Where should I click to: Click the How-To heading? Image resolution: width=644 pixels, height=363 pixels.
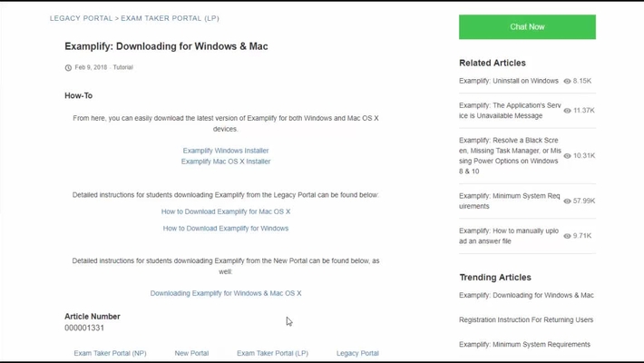(x=78, y=96)
